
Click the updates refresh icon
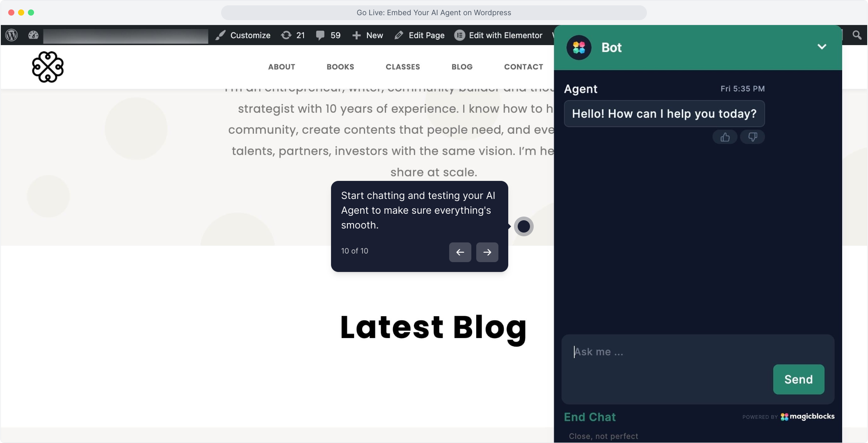(x=286, y=35)
